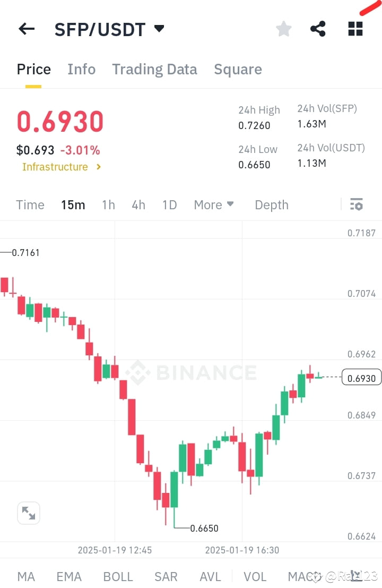Select the 1h timeframe
This screenshot has width=382, height=588.
(108, 204)
